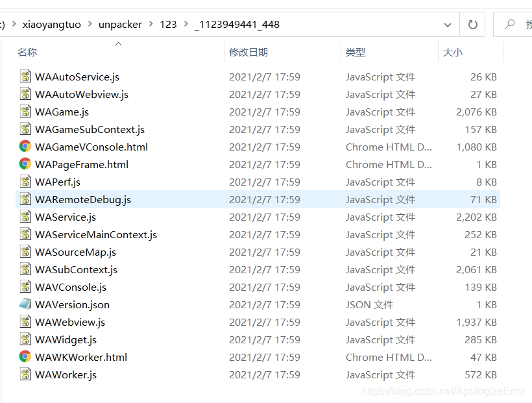Select the WAVConsole.js file name
The height and width of the screenshot is (403, 532).
71,287
